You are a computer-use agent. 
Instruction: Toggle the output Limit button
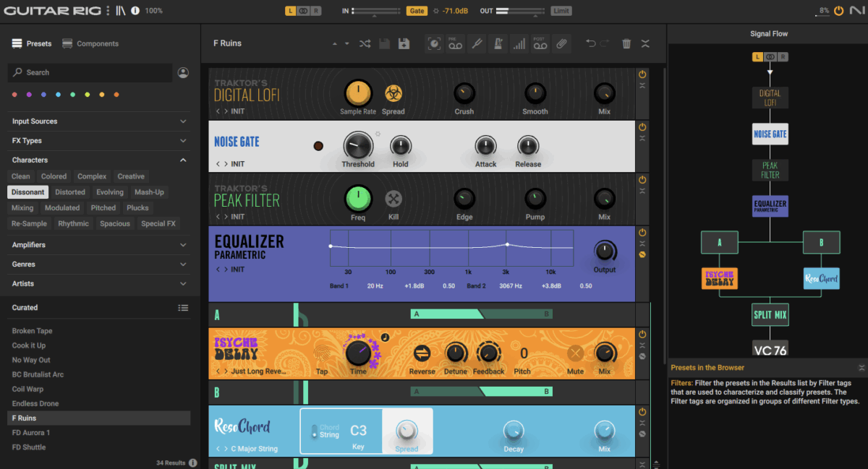[561, 11]
